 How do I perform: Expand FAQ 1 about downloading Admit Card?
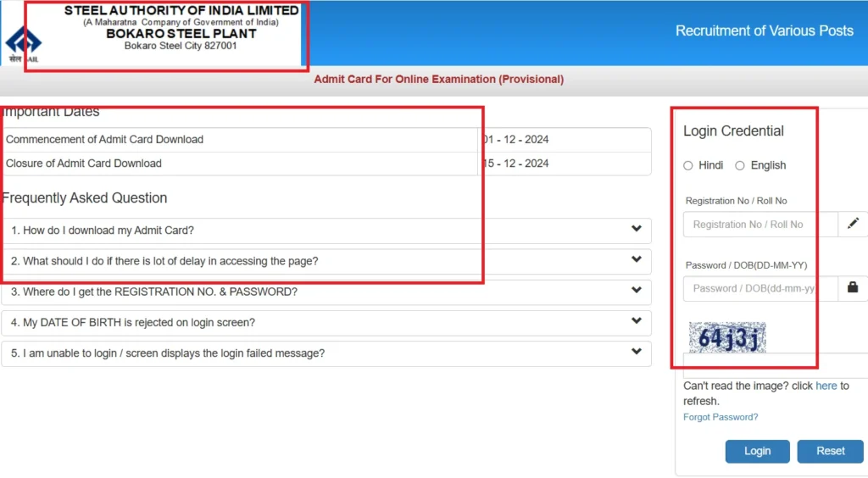click(x=326, y=231)
